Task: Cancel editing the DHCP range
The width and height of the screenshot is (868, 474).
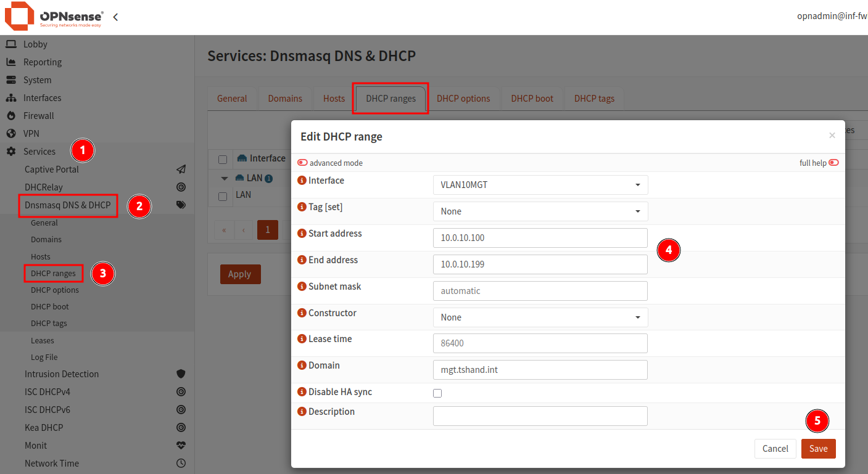Action: [775, 448]
